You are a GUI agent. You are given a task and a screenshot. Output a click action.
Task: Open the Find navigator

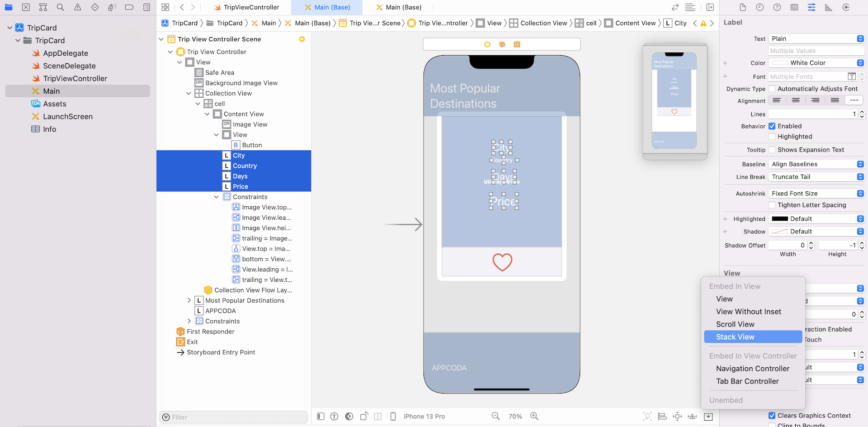pyautogui.click(x=60, y=7)
